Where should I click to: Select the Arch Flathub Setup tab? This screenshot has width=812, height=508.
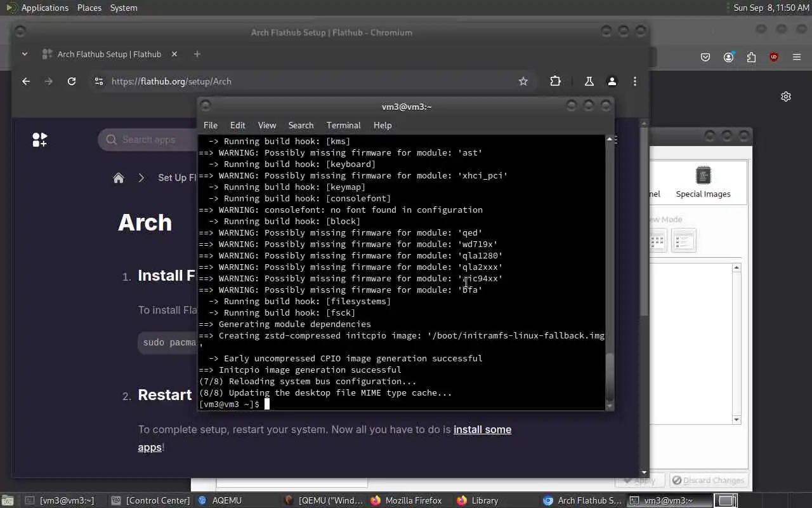point(109,54)
